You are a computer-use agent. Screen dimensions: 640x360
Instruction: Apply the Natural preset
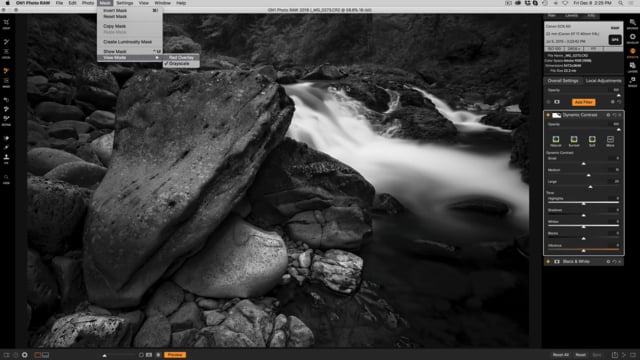[556, 141]
